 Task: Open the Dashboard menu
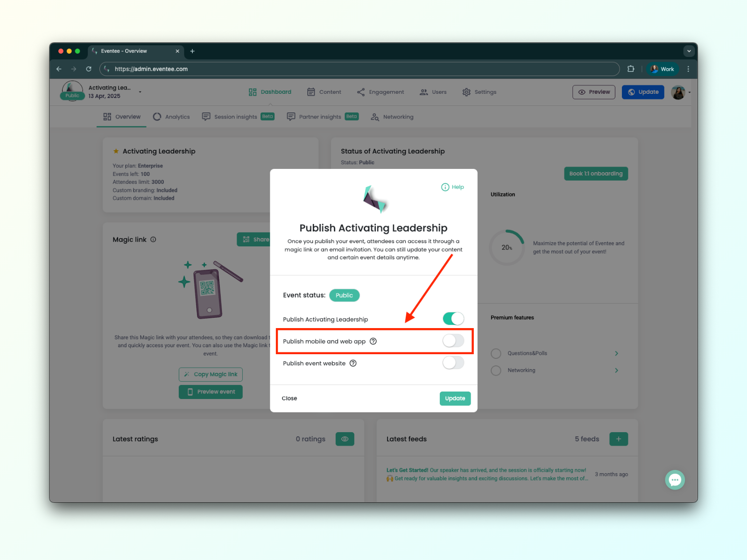[x=270, y=92]
